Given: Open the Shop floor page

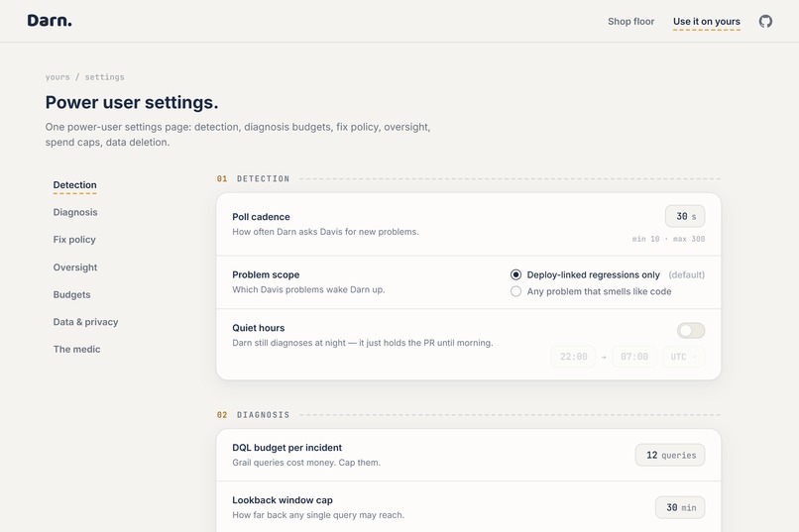Looking at the screenshot, I should click(630, 22).
